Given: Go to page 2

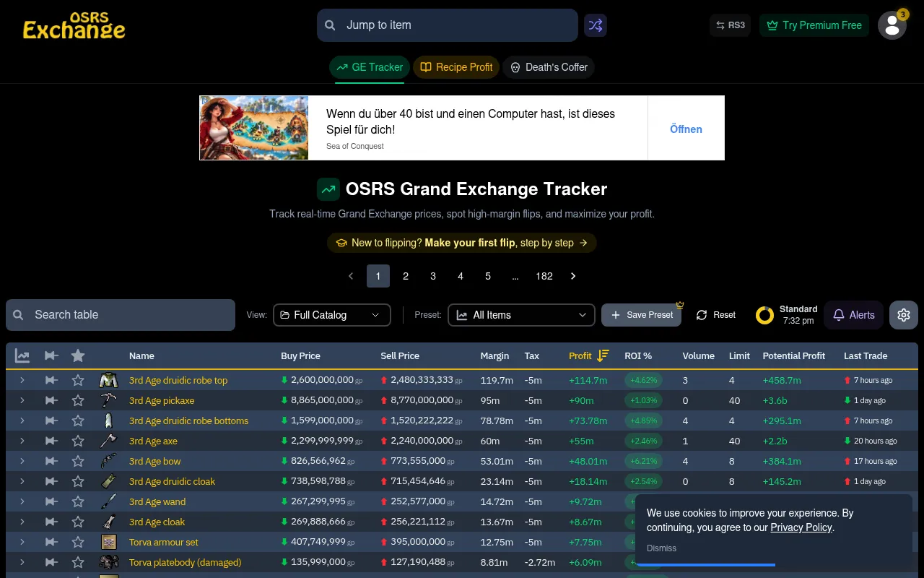Looking at the screenshot, I should point(406,276).
